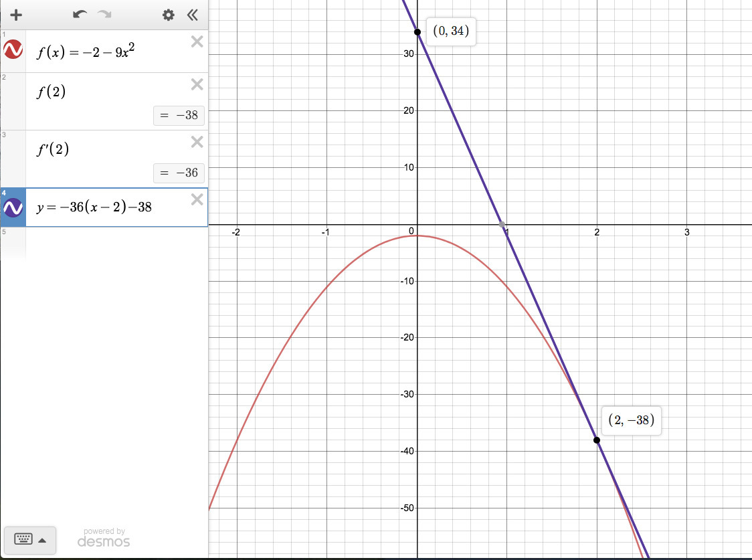Toggle visibility of the purple tangent line

13,207
